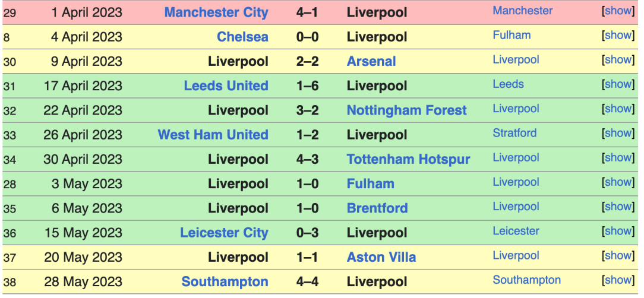Open the Manchester location link
Image resolution: width=644 pixels, height=298 pixels.
[x=522, y=11]
